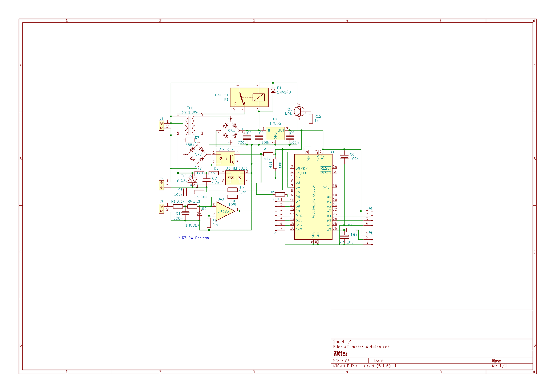
Task: Select the Arduino Nano A1 module body
Action: coord(313,196)
